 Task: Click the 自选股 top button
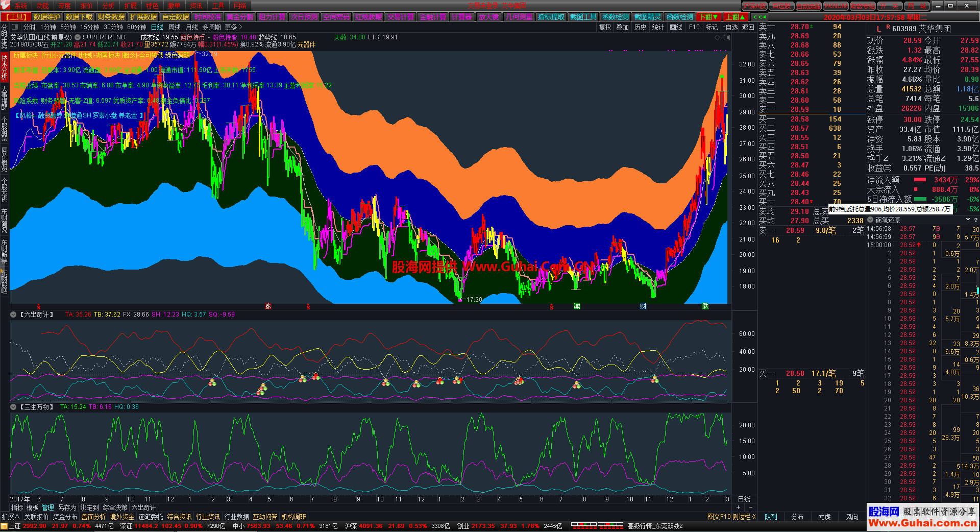(781, 6)
